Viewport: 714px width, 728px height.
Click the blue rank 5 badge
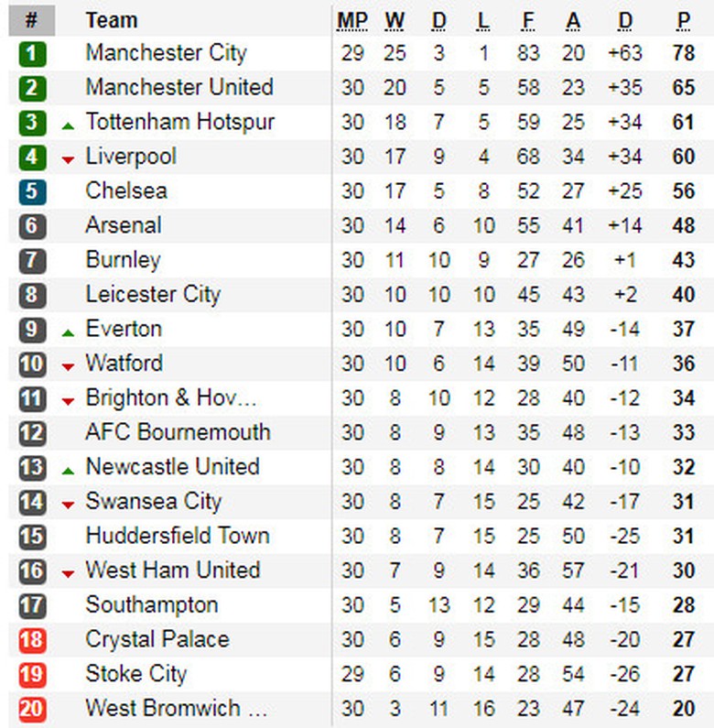[x=32, y=191]
